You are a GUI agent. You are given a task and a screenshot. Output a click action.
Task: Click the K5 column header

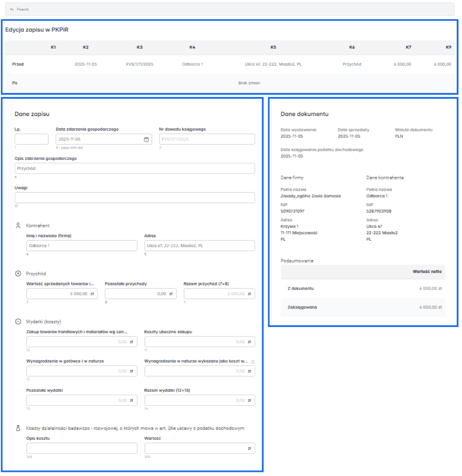(x=273, y=47)
